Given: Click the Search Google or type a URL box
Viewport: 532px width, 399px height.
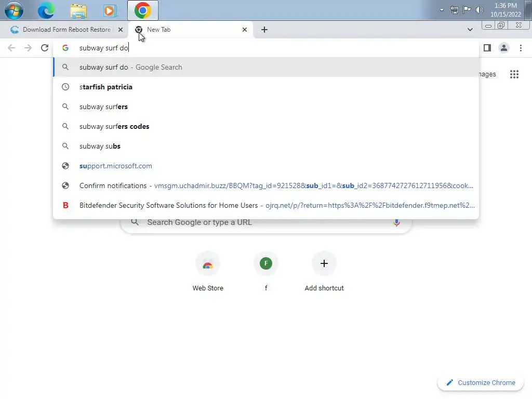Looking at the screenshot, I should point(266,224).
